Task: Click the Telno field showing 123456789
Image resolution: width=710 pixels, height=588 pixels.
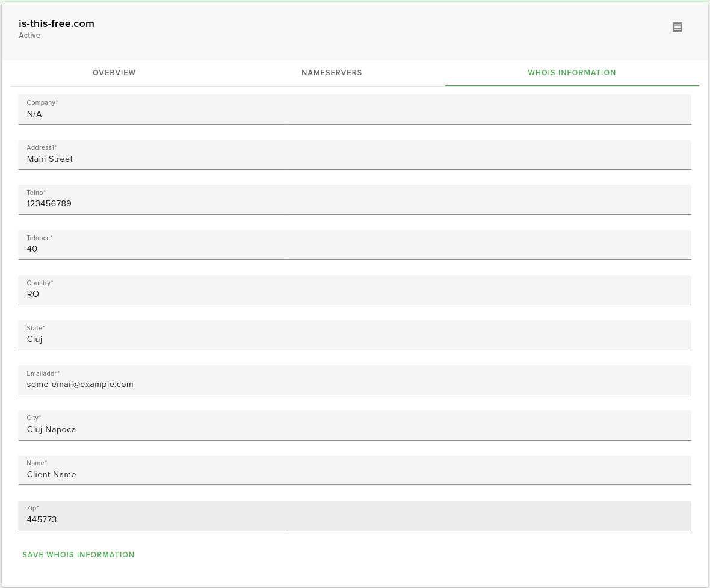Action: pos(355,203)
